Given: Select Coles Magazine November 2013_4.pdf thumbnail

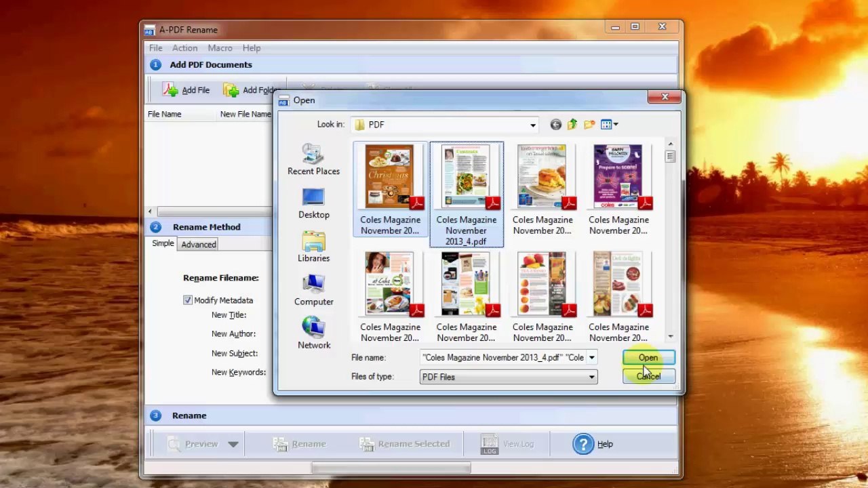Looking at the screenshot, I should point(467,195).
